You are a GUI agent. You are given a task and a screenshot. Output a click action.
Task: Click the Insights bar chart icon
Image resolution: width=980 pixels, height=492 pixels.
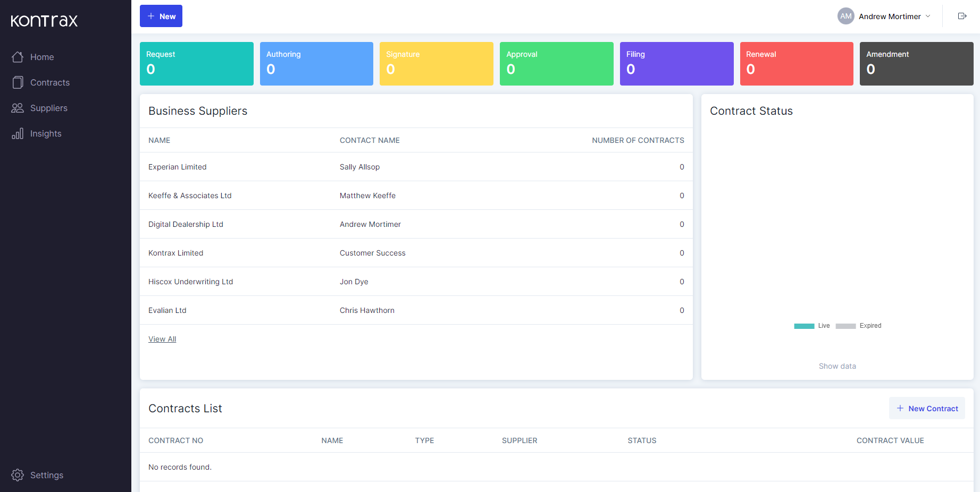pos(18,133)
